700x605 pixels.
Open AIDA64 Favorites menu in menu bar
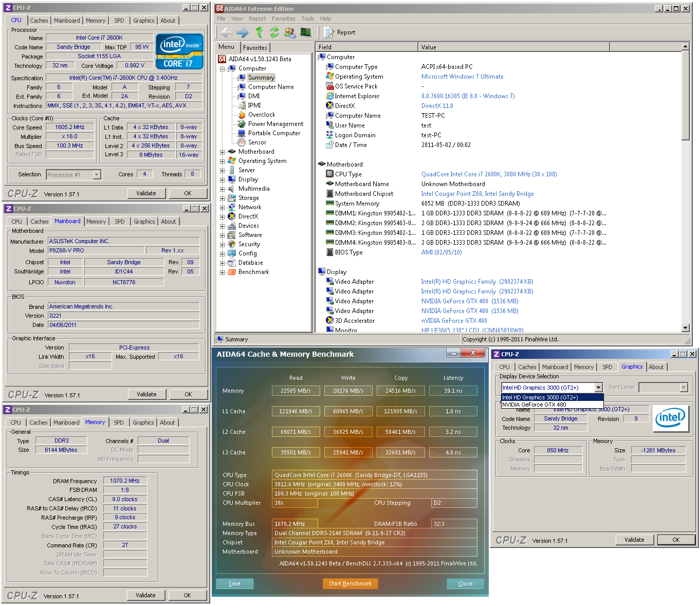(283, 19)
